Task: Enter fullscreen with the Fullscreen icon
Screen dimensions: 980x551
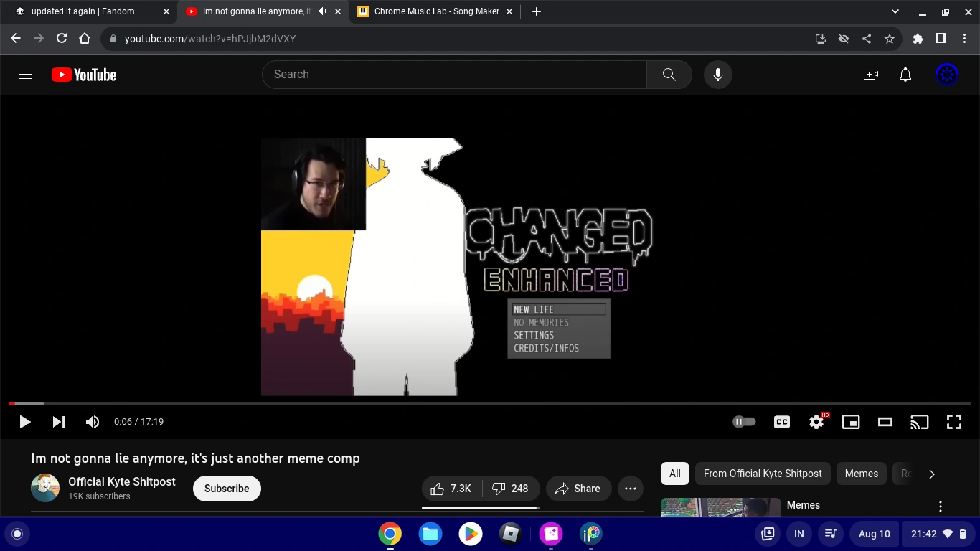Action: (954, 421)
